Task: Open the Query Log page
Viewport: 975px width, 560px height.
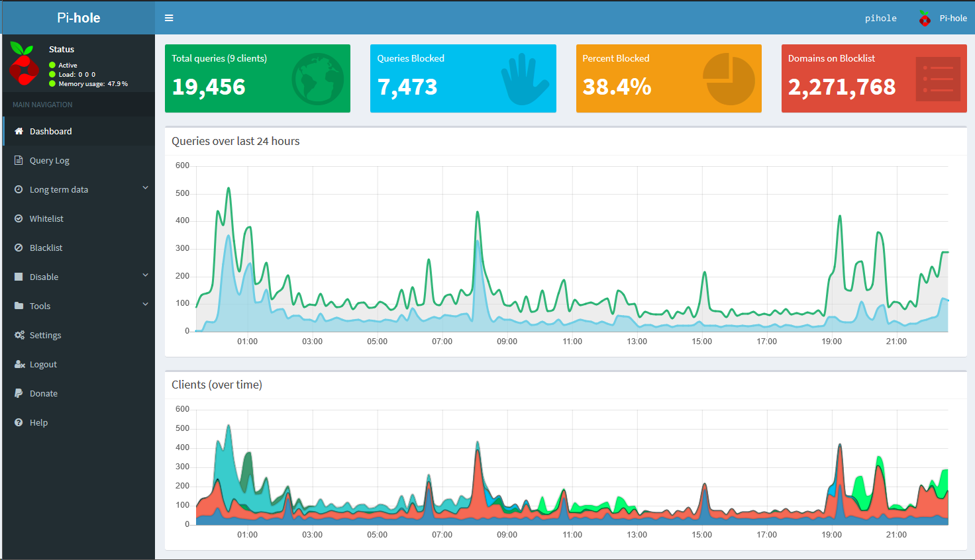Action: click(79, 160)
